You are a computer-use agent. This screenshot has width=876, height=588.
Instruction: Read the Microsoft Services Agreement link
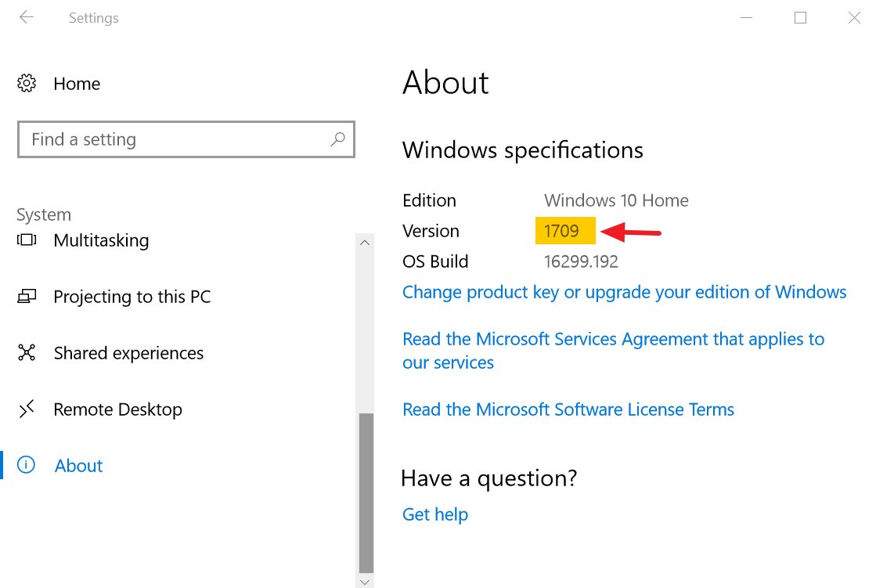[x=613, y=340]
